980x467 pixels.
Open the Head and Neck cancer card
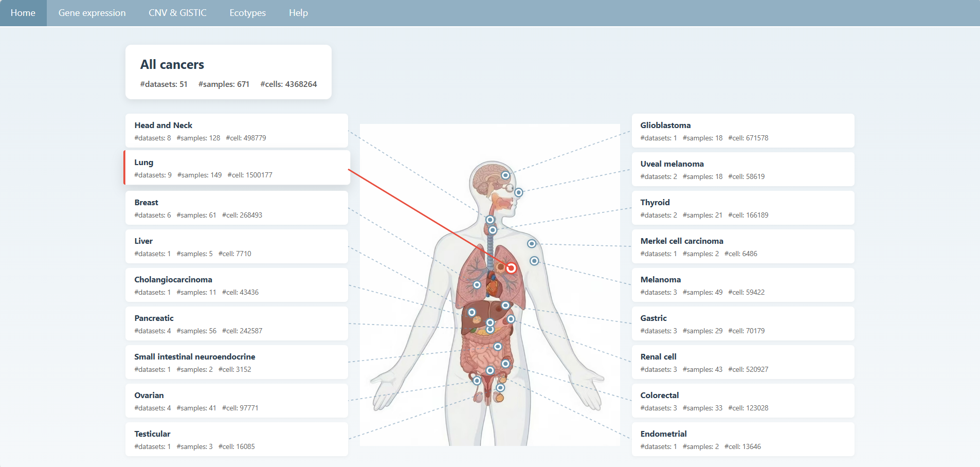pyautogui.click(x=237, y=131)
